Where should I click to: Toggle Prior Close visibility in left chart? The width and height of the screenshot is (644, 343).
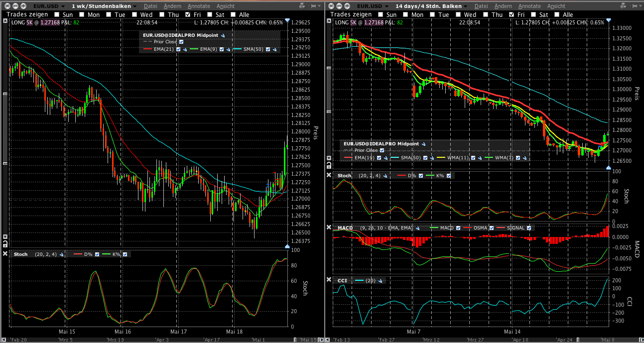click(181, 42)
